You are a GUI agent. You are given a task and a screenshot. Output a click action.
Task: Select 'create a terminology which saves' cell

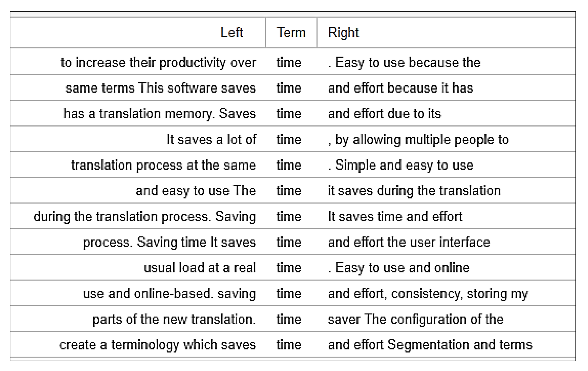tap(157, 345)
